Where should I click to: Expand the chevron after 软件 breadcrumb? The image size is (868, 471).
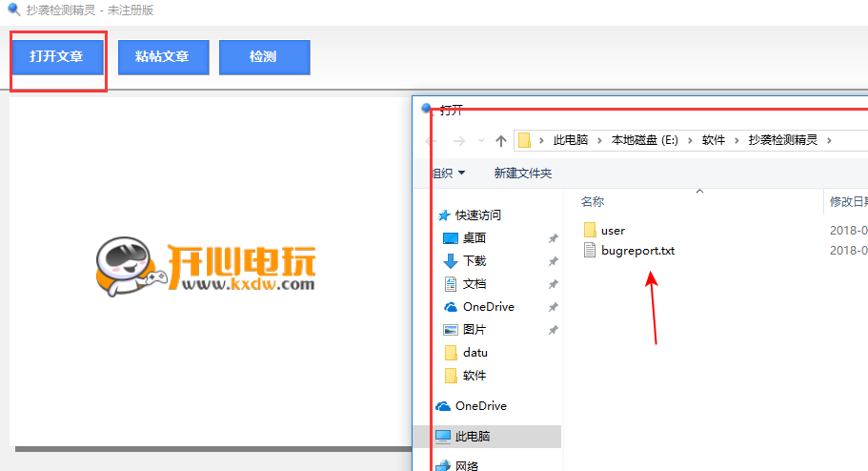tap(737, 141)
